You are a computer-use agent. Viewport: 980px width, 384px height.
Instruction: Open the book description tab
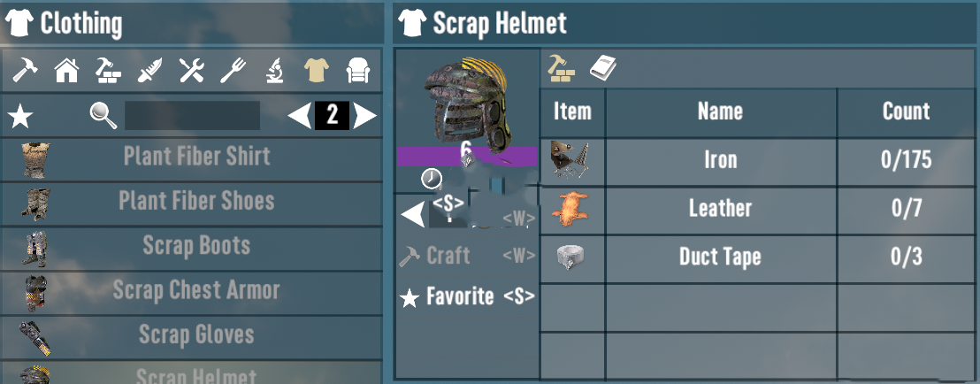603,68
